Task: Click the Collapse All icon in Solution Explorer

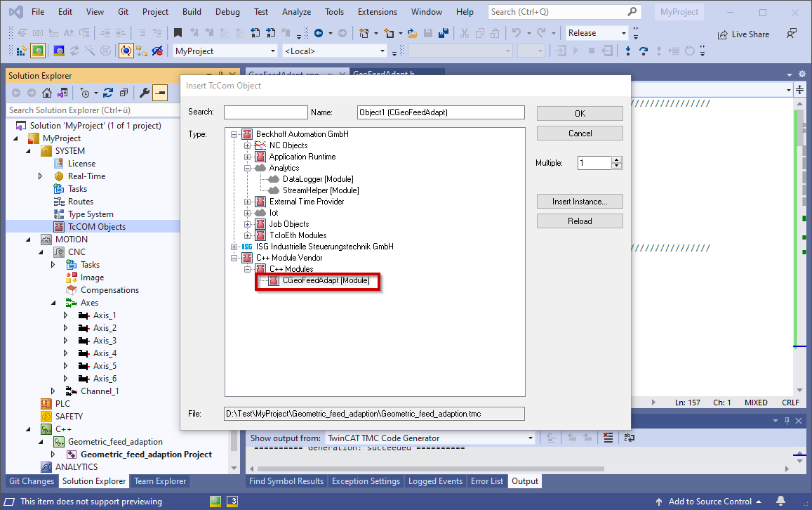Action: (x=125, y=92)
